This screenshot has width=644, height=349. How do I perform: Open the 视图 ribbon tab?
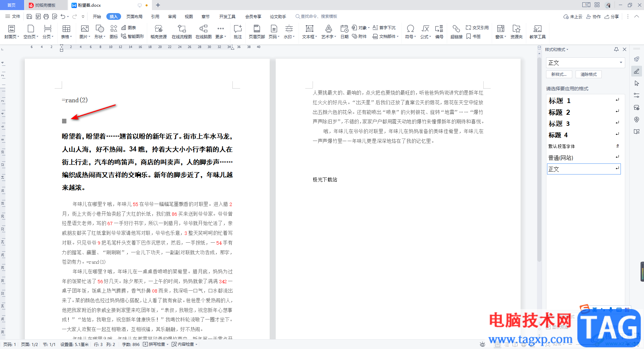click(189, 16)
